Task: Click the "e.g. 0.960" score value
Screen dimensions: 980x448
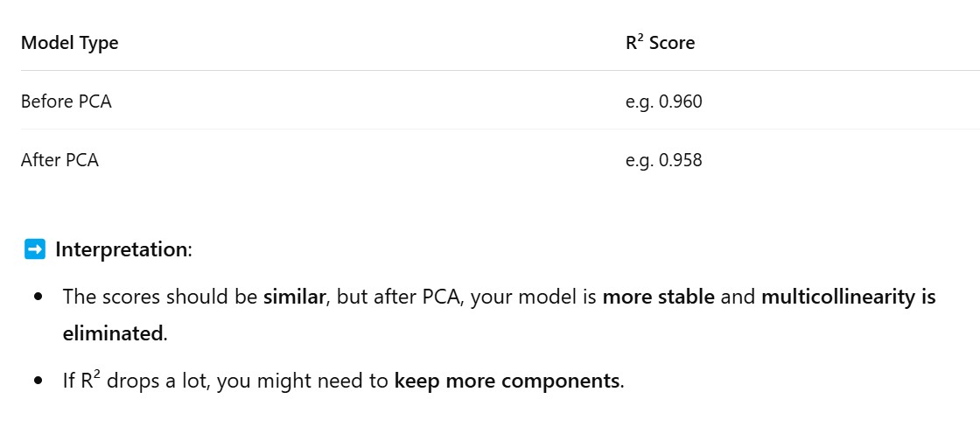Action: click(x=663, y=101)
